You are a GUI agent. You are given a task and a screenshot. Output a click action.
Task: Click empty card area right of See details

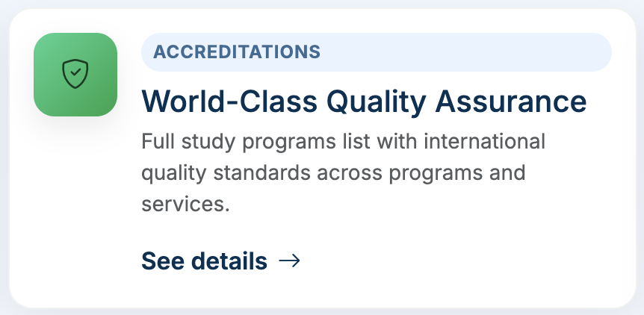pos(463,261)
